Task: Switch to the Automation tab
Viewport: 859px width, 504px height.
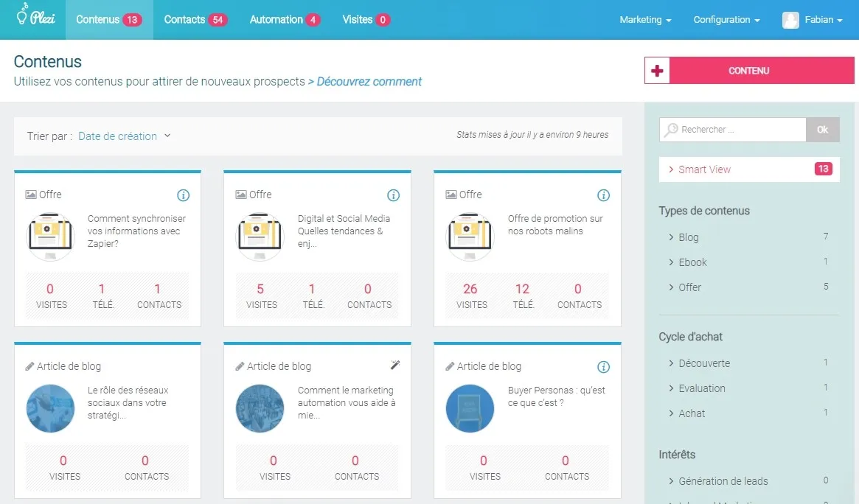Action: coord(284,20)
